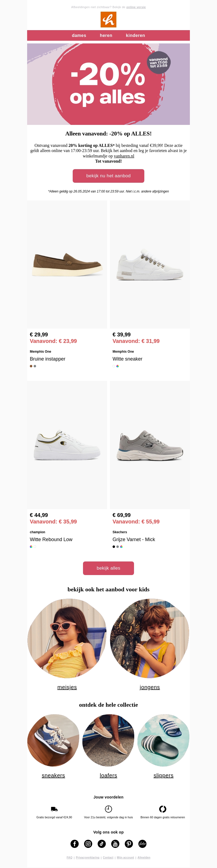The width and height of the screenshot is (217, 868).
Task: Follow the vanharen.nl text link
Action: pyautogui.click(x=124, y=156)
